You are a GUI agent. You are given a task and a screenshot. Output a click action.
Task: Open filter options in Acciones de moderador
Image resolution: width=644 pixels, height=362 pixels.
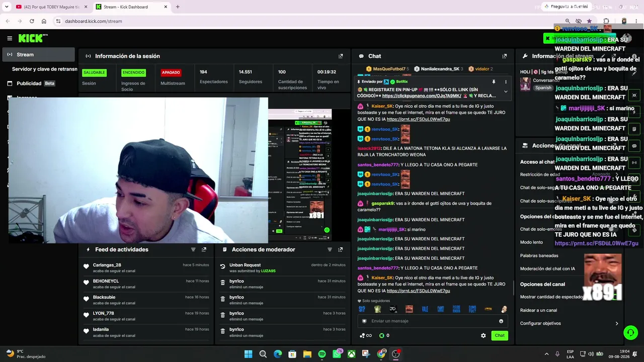point(330,249)
